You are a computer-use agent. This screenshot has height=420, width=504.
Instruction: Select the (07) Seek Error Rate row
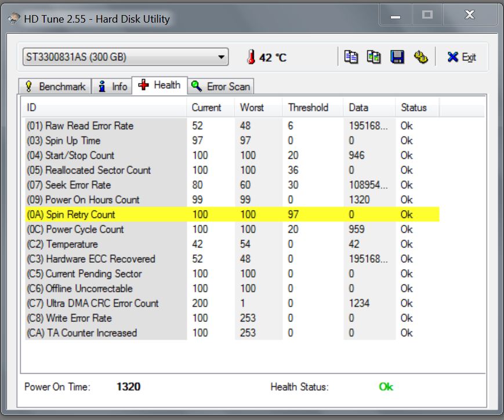click(x=232, y=185)
